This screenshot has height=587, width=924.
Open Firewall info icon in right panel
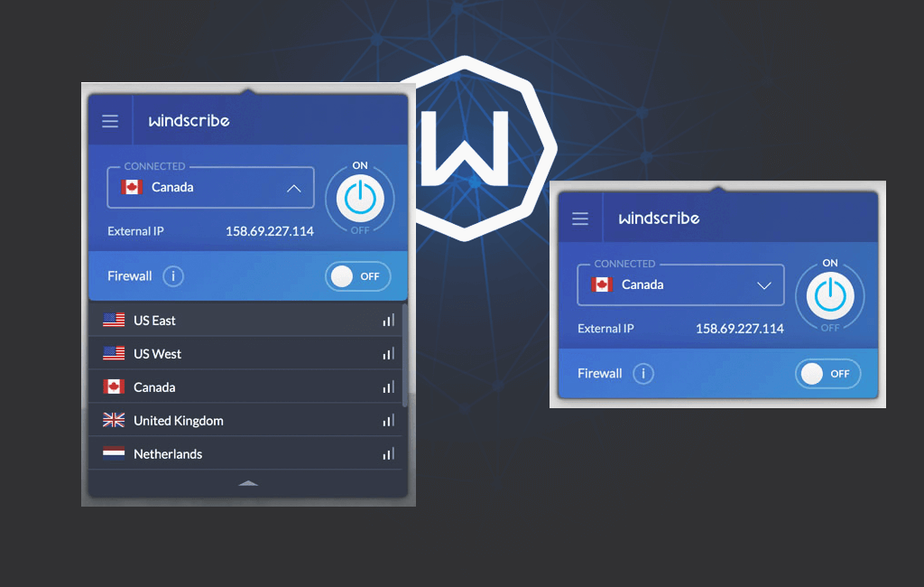(x=643, y=374)
